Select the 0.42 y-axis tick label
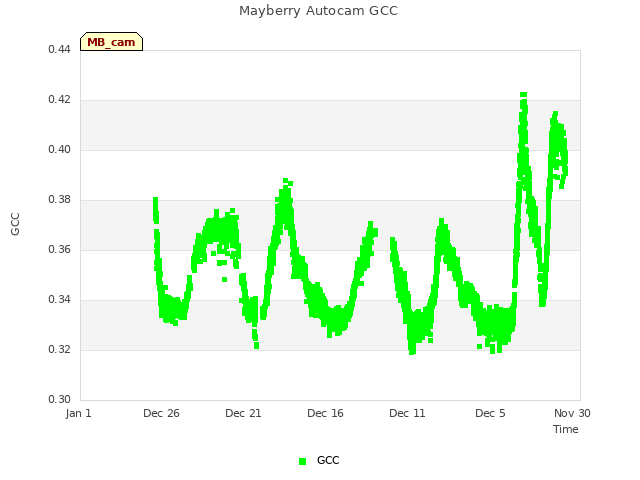Screen dimensions: 640x480 click(x=59, y=100)
